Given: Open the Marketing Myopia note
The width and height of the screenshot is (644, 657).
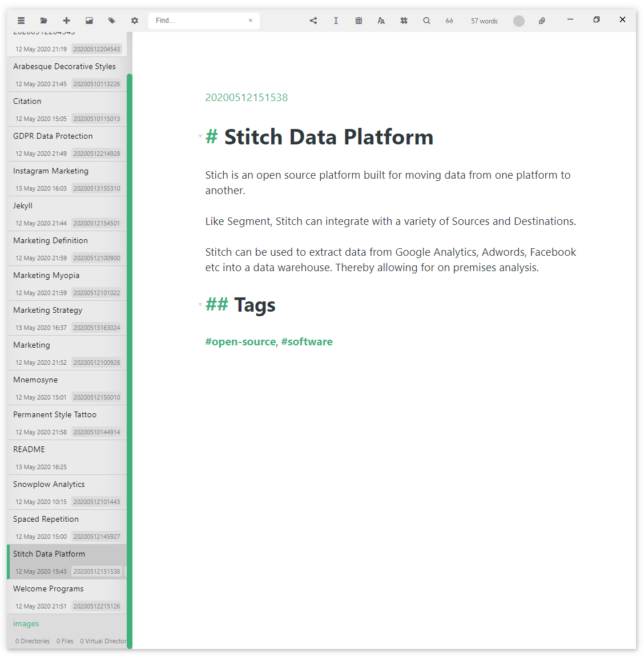Looking at the screenshot, I should point(67,283).
